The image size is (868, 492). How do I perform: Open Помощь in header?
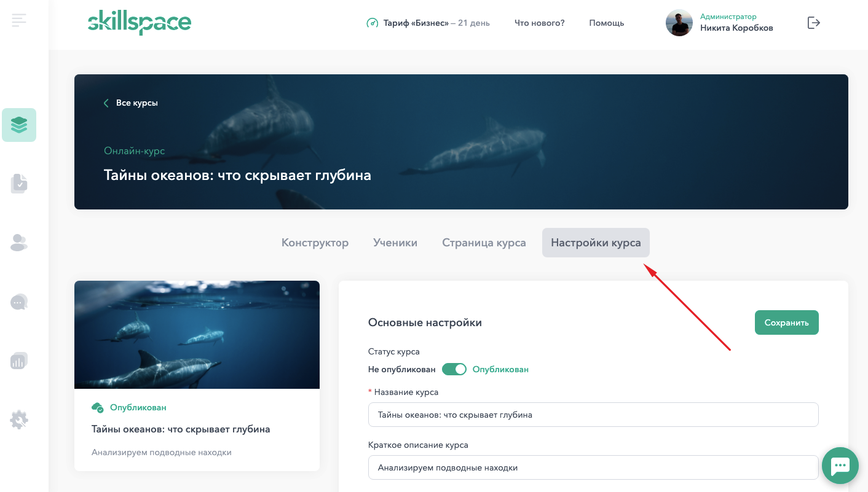(607, 23)
